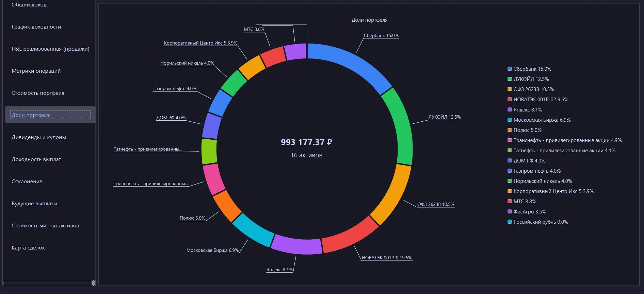This screenshot has height=294, width=644.
Task: Click the lime square beside Татнефть in legend
Action: pyautogui.click(x=510, y=151)
